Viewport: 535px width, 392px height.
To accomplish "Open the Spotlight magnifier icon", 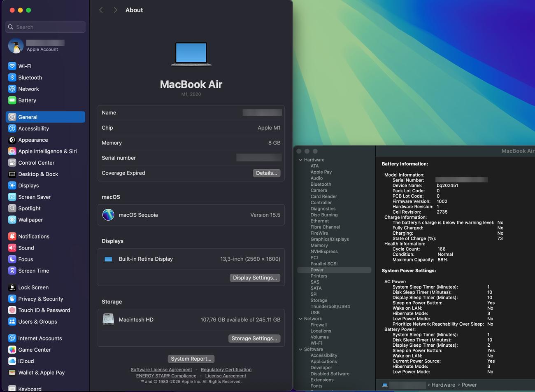I will click(x=12, y=208).
